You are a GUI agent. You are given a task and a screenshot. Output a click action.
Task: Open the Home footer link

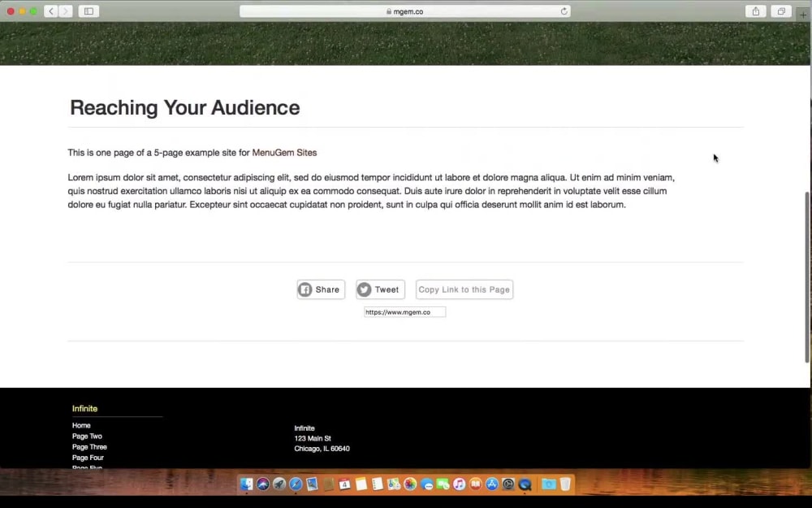pos(81,425)
